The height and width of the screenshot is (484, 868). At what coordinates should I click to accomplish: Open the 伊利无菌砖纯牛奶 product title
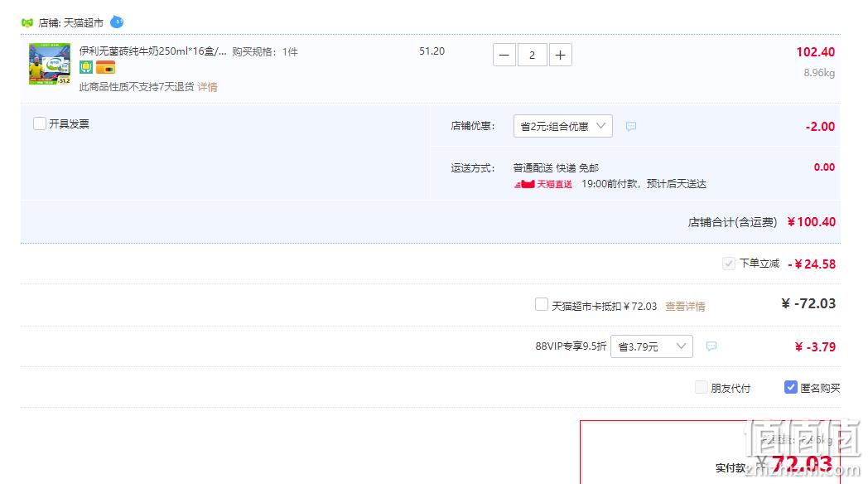click(152, 51)
